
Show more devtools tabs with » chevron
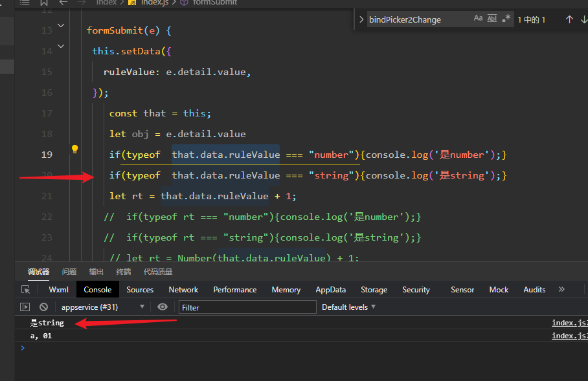point(561,289)
